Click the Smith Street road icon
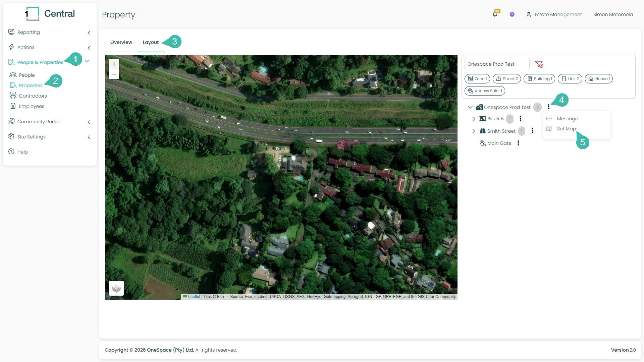Viewport: 644px width, 362px height. pos(483,131)
